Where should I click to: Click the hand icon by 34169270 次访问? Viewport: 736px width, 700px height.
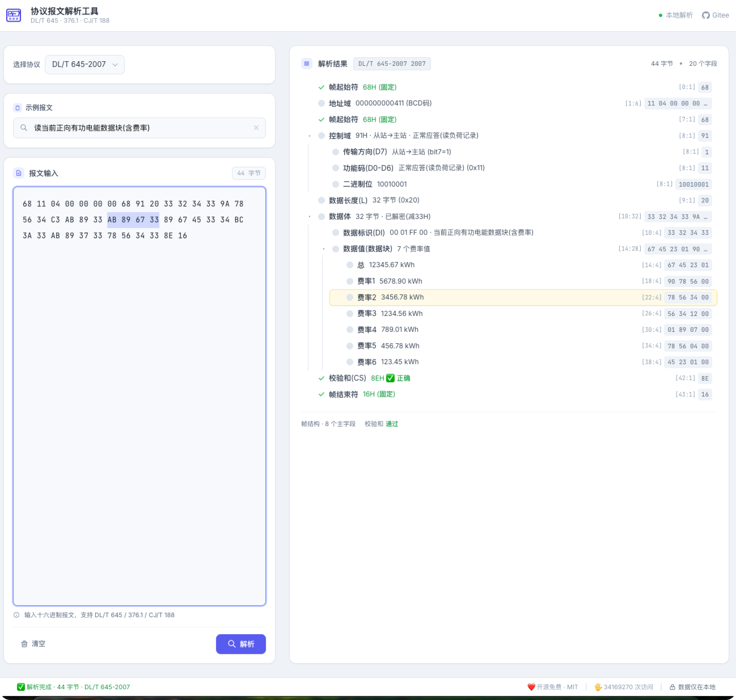(598, 687)
